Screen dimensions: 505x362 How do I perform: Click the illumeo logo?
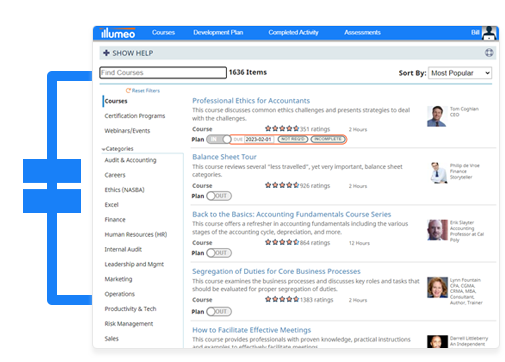pyautogui.click(x=118, y=33)
